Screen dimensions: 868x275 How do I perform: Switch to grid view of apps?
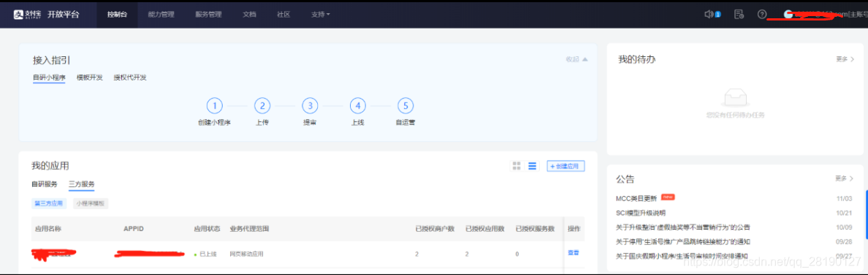click(517, 166)
